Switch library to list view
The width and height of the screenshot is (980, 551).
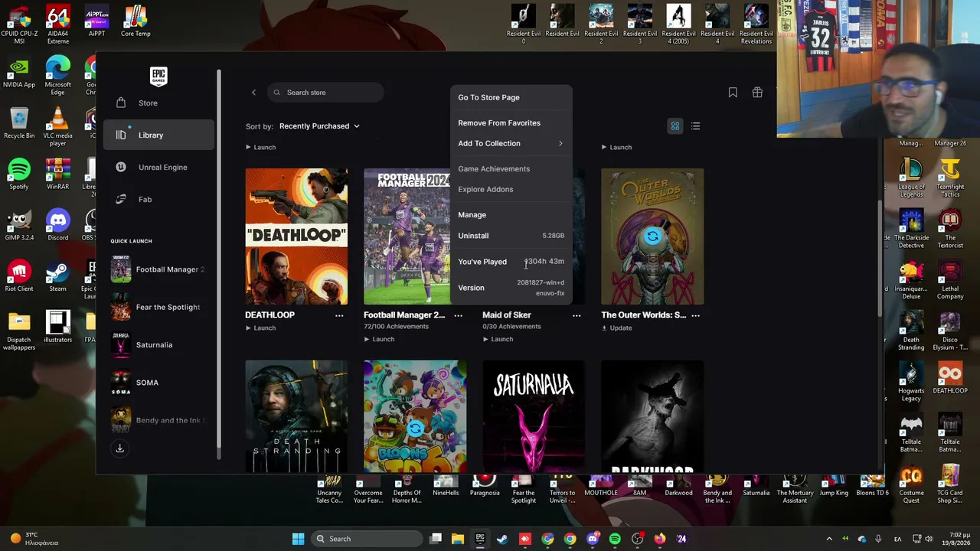pyautogui.click(x=695, y=126)
